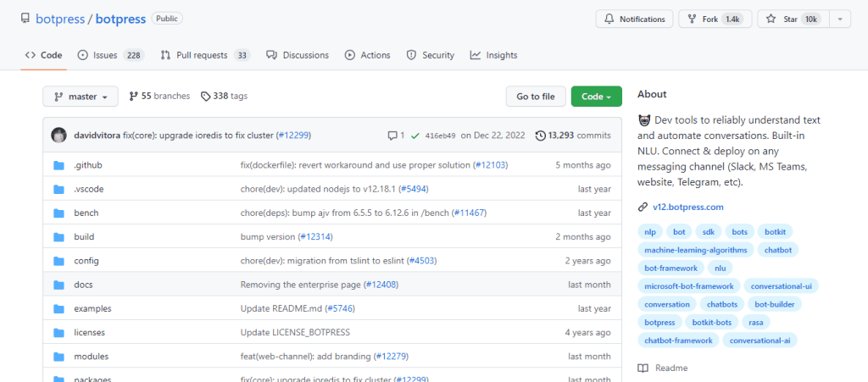This screenshot has width=868, height=382.
Task: Open the 13,293 commits history link
Action: (574, 136)
